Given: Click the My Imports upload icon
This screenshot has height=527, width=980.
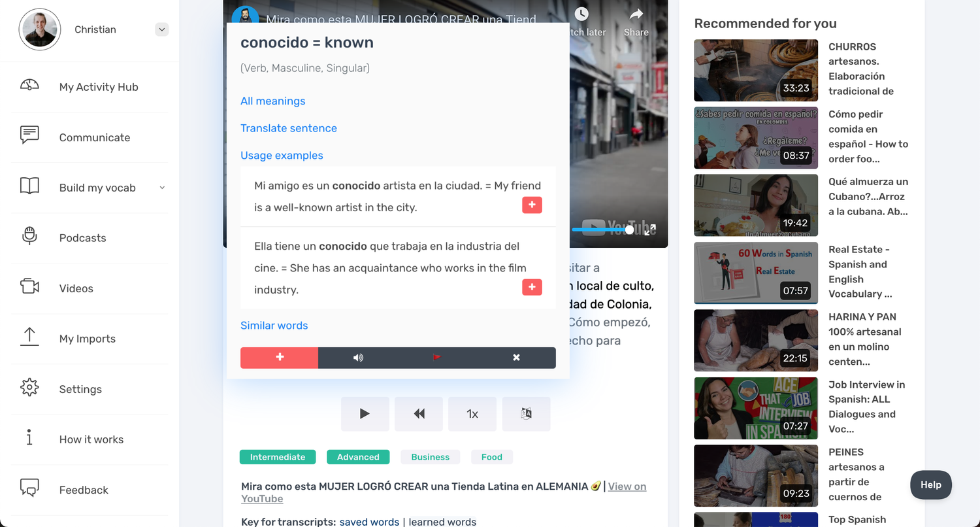Looking at the screenshot, I should [29, 338].
